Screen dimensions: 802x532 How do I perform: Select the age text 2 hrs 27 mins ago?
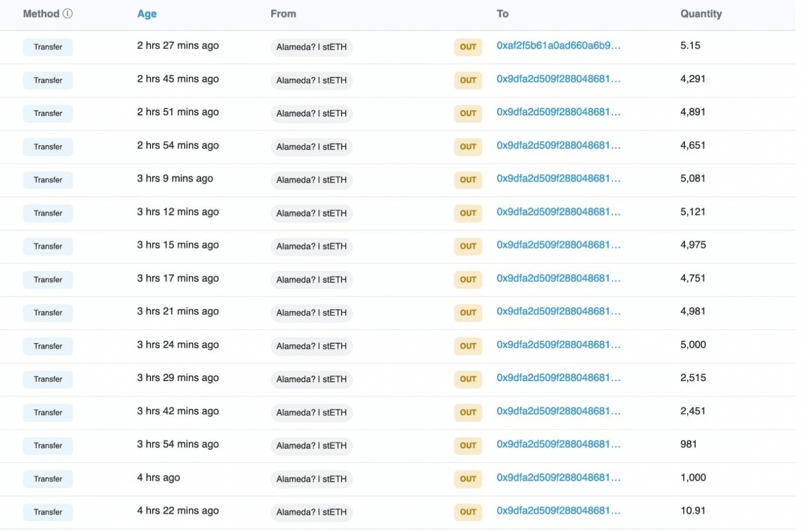point(178,45)
